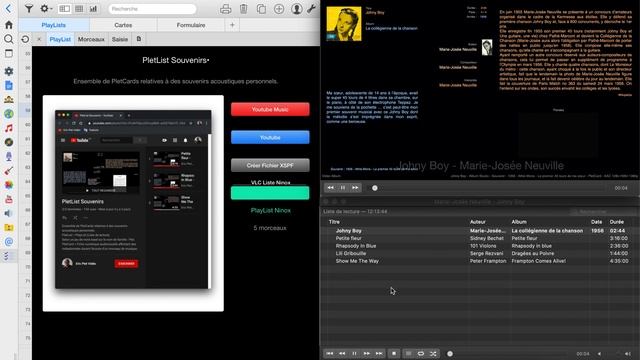Open the speaker table in sidebar
The width and height of the screenshot is (640, 360).
pos(9,213)
